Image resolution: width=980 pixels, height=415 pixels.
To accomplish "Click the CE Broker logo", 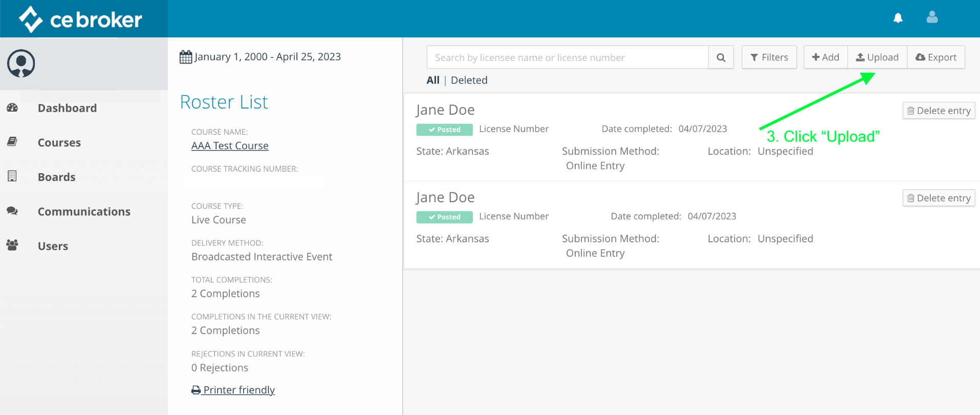I will click(80, 19).
